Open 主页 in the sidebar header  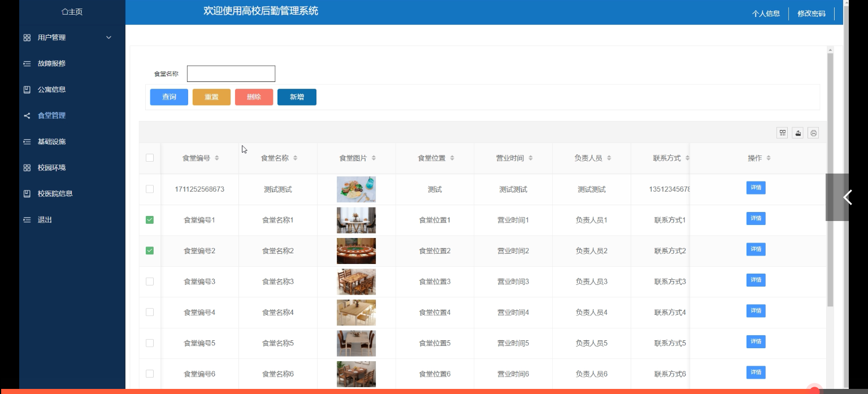point(72,12)
